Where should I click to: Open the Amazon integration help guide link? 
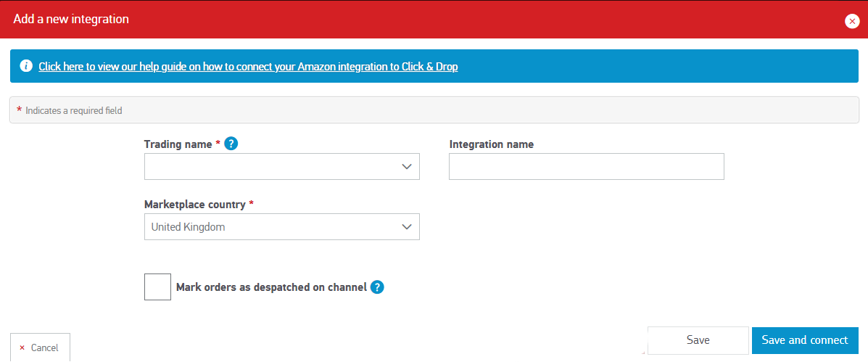(x=248, y=67)
